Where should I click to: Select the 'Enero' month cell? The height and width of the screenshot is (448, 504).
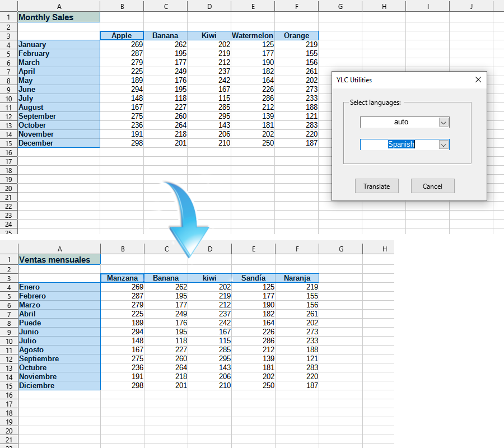[x=59, y=287]
